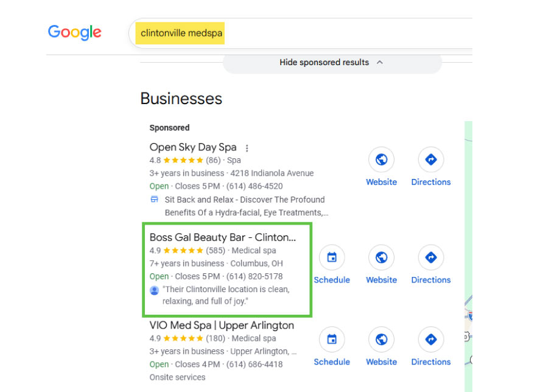Click Directions label under Open Sky Day Spa
The height and width of the screenshot is (392, 543).
431,182
